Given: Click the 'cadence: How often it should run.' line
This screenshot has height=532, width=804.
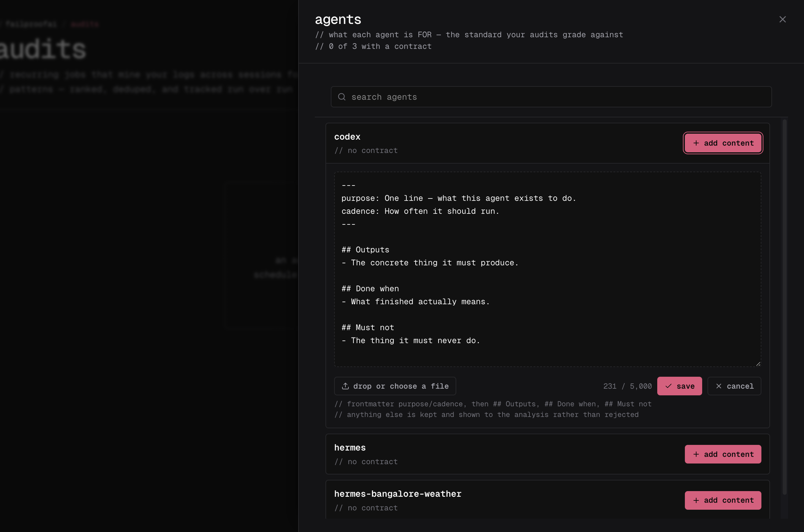Looking at the screenshot, I should pos(420,211).
